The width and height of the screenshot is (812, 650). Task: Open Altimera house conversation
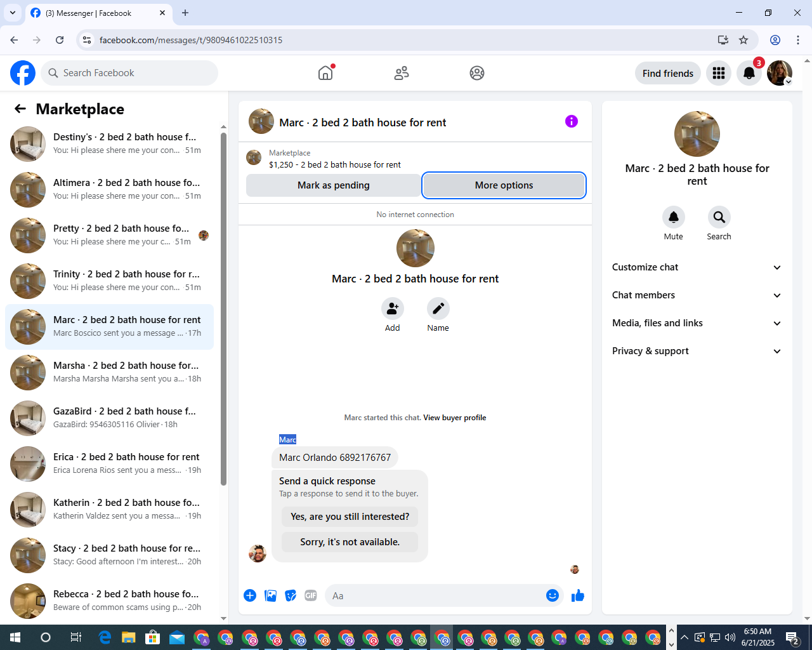(x=109, y=190)
